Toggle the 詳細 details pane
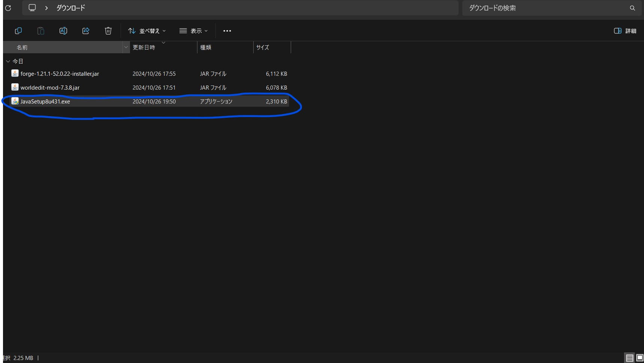The height and width of the screenshot is (363, 644). point(625,31)
